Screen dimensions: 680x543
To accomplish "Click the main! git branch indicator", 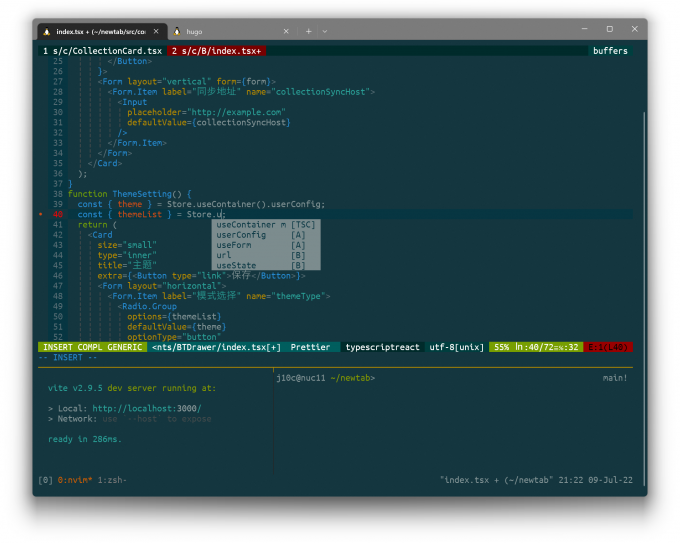I will pos(615,378).
